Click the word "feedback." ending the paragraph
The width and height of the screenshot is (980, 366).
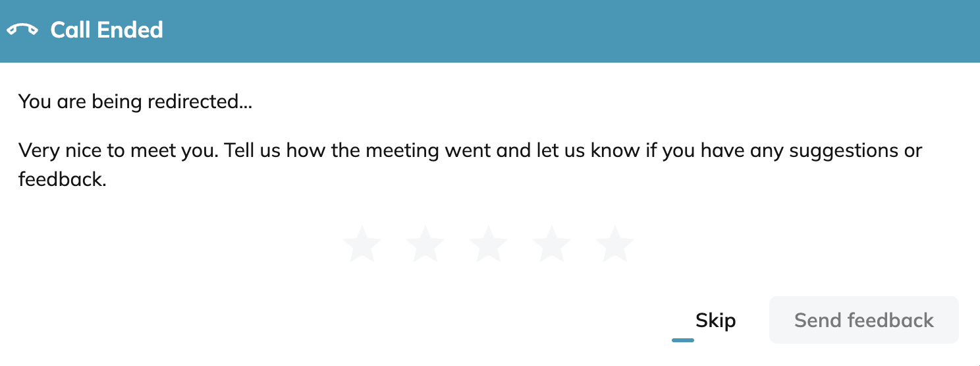[x=63, y=179]
